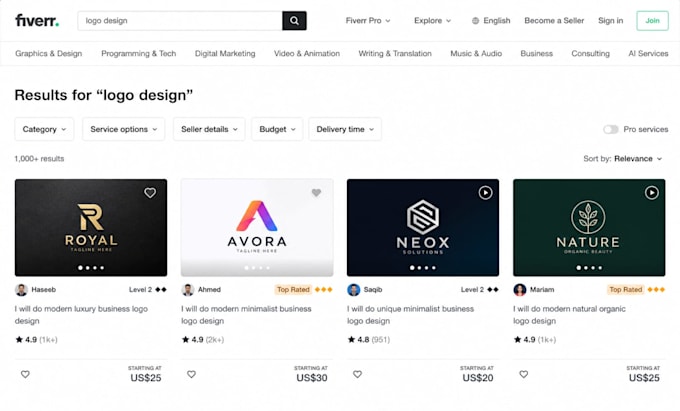The width and height of the screenshot is (680, 411).
Task: Click the 1,000+ results count
Action: tap(39, 159)
